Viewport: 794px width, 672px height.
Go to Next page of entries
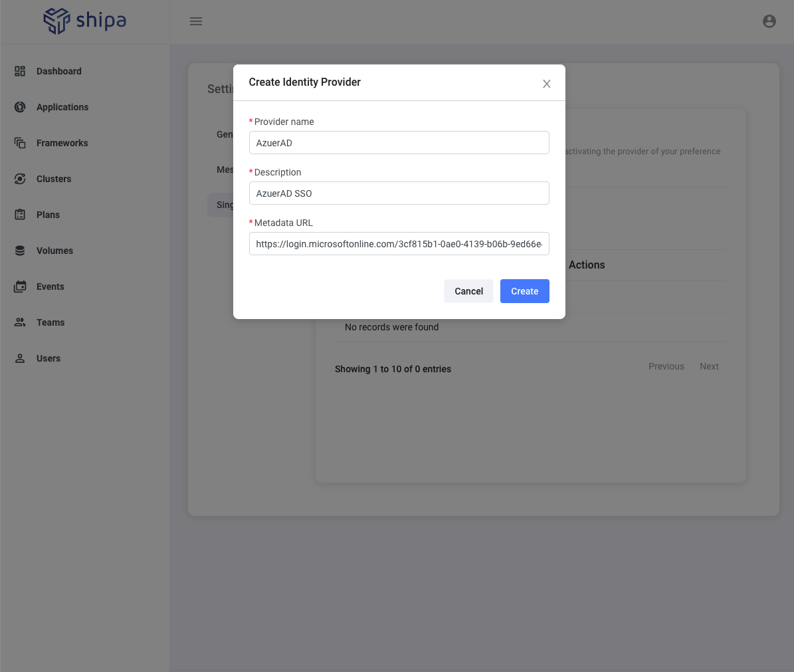tap(709, 366)
